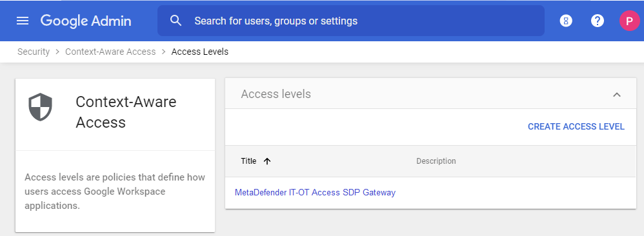Select the Access Levels breadcrumb
This screenshot has height=236, width=644.
point(199,52)
